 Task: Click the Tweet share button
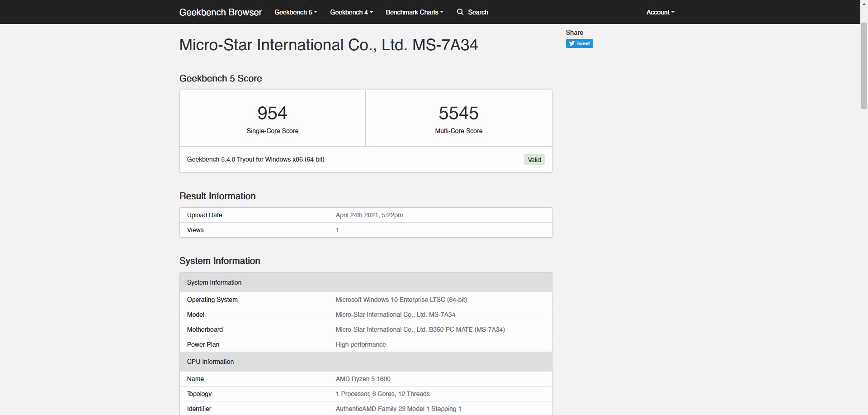pyautogui.click(x=579, y=43)
